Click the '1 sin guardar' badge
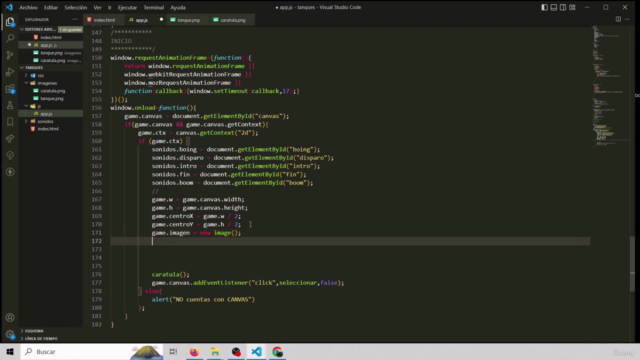 (x=70, y=29)
